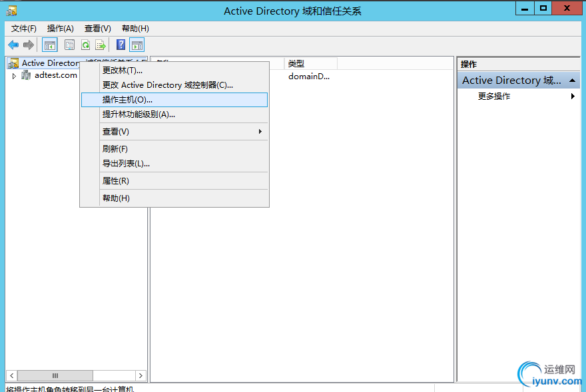
Task: Select 操作主机(O)... in context menu
Action: point(174,100)
